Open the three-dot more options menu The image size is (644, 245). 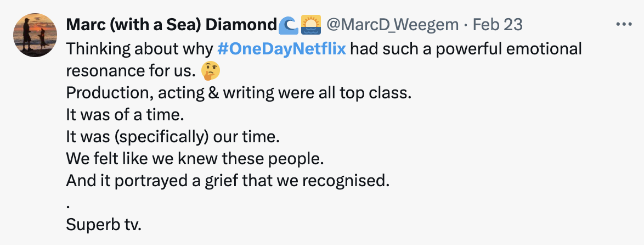pos(624,25)
